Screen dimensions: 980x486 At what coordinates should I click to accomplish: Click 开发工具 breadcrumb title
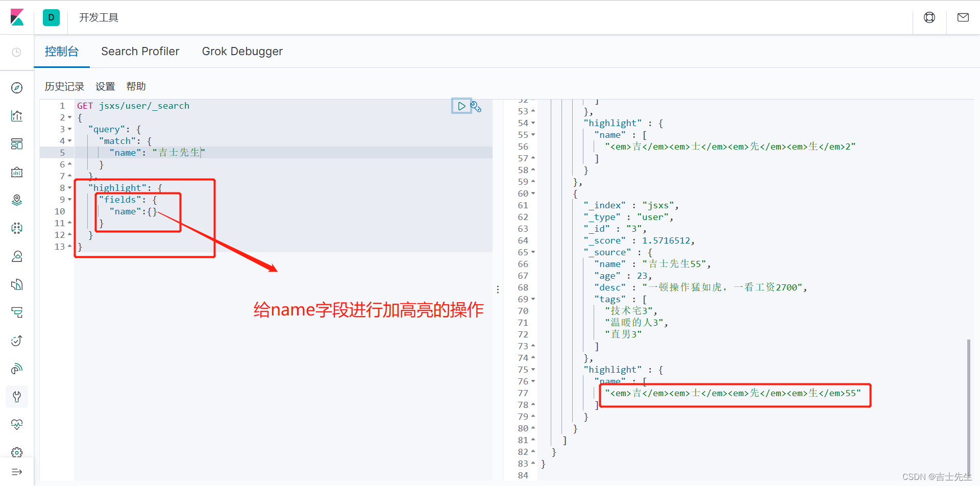click(x=99, y=17)
